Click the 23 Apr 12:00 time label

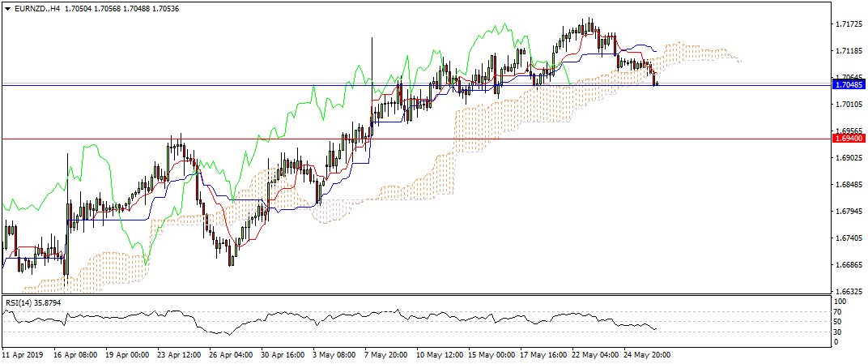pyautogui.click(x=180, y=354)
